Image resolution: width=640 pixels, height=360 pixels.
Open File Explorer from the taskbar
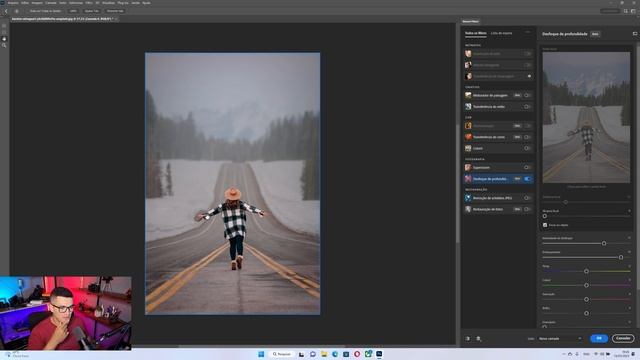click(324, 354)
